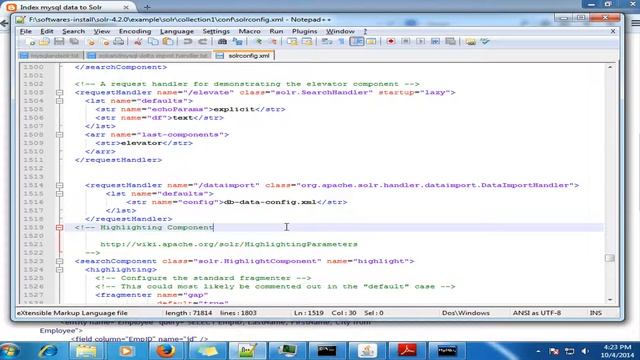
Task: Open the Search menu
Action: click(x=73, y=31)
